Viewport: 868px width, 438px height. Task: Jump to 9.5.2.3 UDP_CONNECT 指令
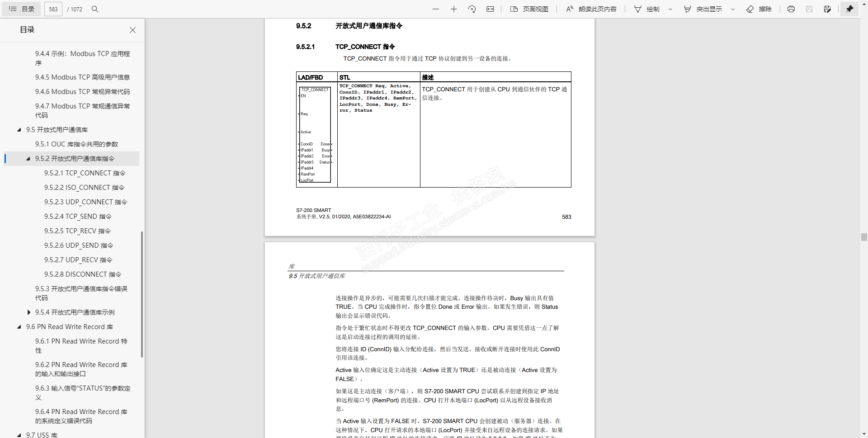[x=86, y=202]
